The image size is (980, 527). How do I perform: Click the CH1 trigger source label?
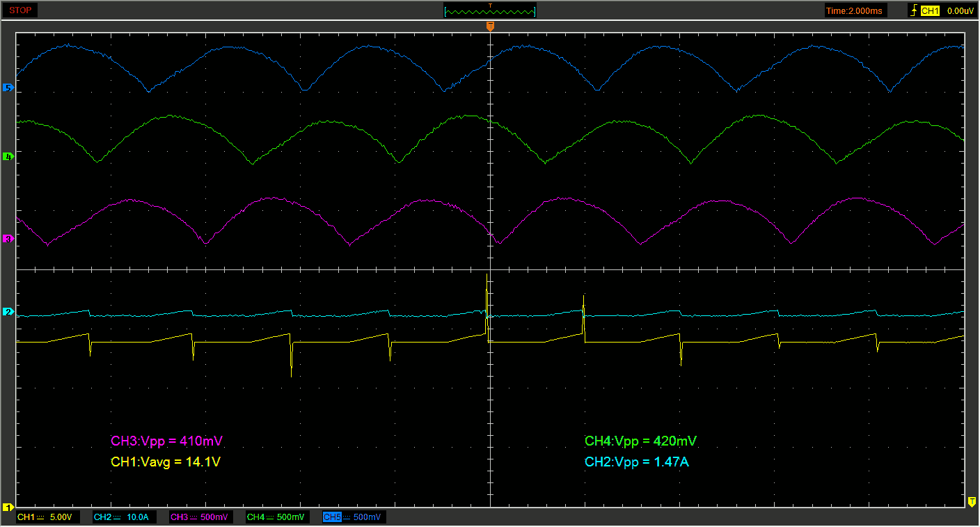pos(930,10)
